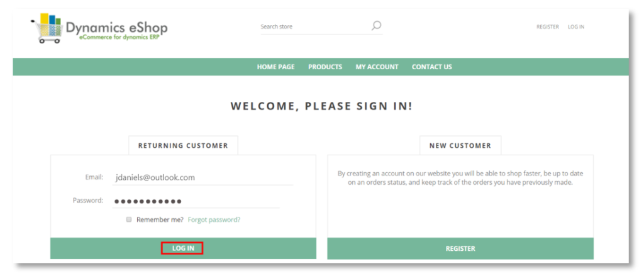Select the NEW CUSTOMER tab heading
Screen dimensions: 644x276
(x=460, y=145)
